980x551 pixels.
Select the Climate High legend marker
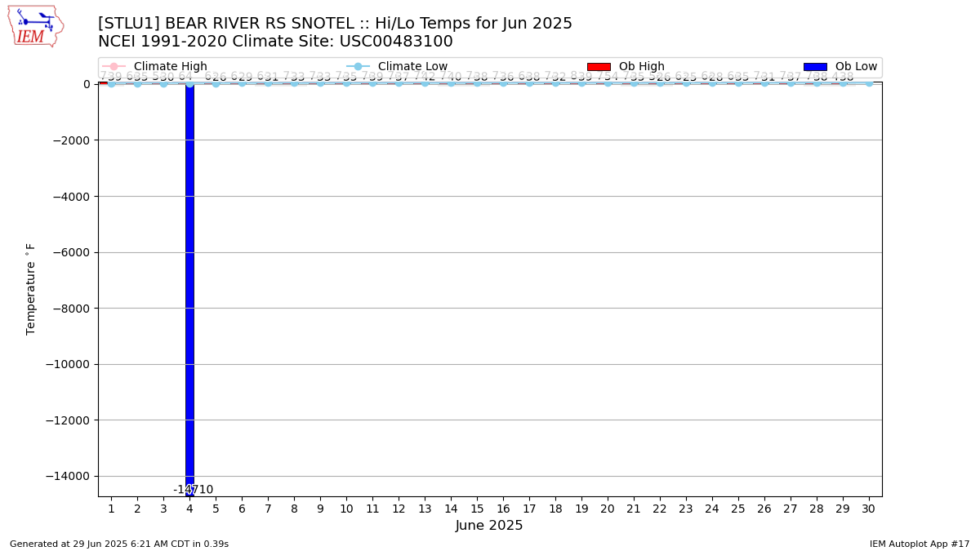point(114,66)
